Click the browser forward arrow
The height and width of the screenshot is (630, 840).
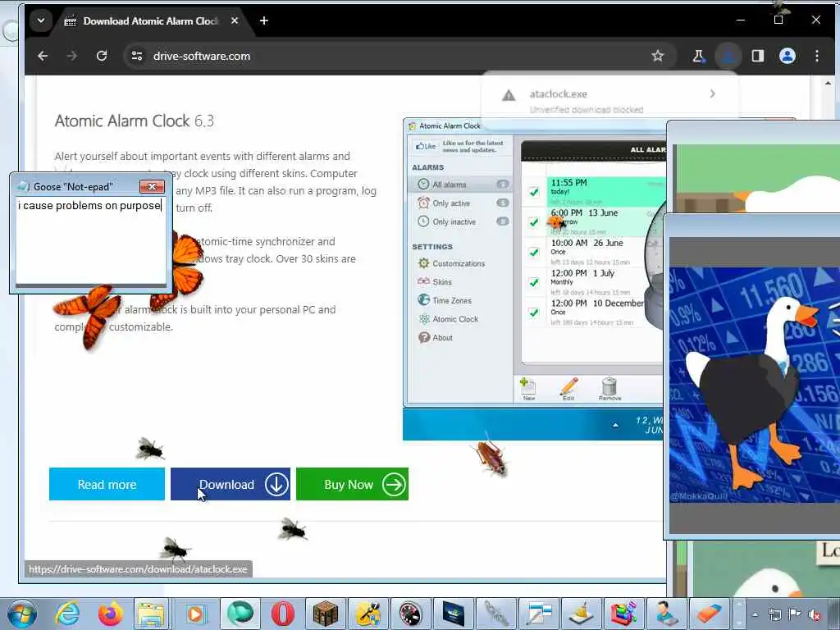[72, 56]
